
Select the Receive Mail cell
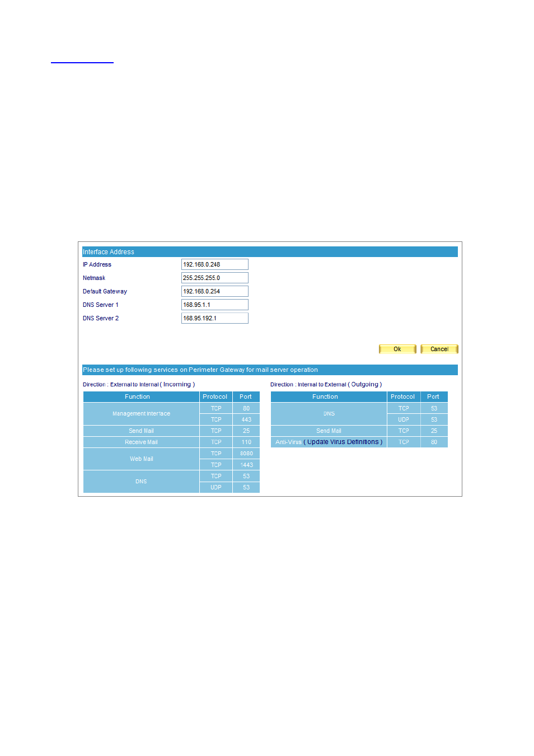tap(141, 442)
